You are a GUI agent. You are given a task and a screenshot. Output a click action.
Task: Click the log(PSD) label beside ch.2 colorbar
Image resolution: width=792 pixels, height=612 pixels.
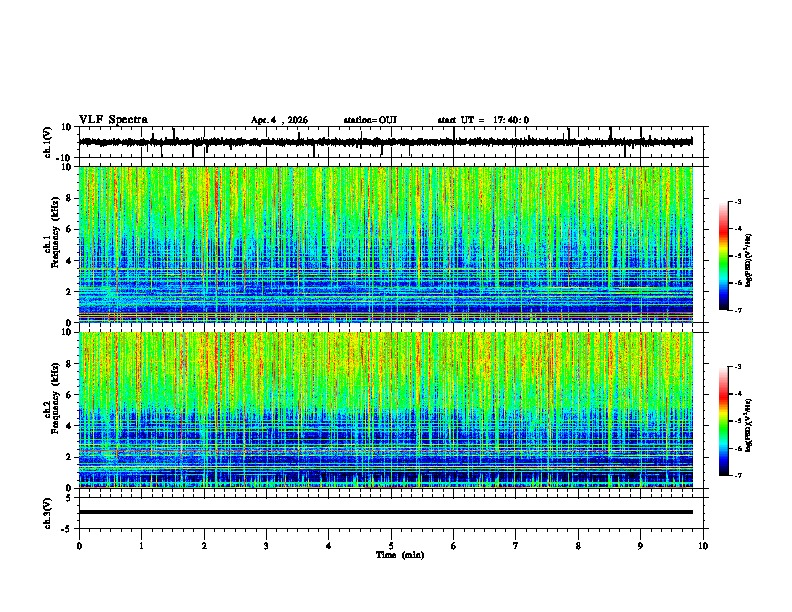(x=749, y=426)
